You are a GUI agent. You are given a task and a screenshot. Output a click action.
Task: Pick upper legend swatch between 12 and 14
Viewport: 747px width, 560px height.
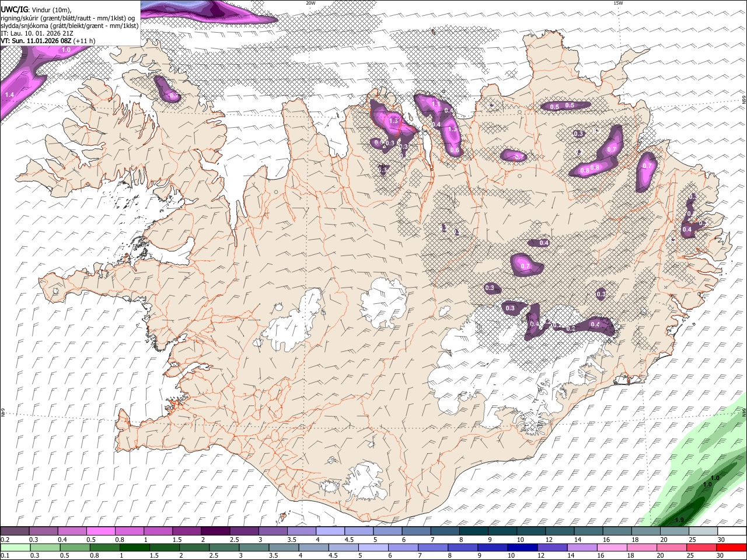tap(558, 531)
